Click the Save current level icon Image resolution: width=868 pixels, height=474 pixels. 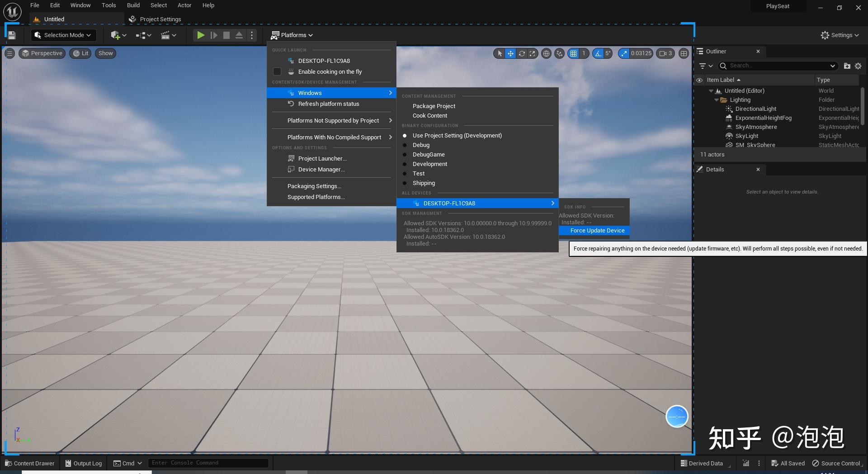pyautogui.click(x=12, y=35)
